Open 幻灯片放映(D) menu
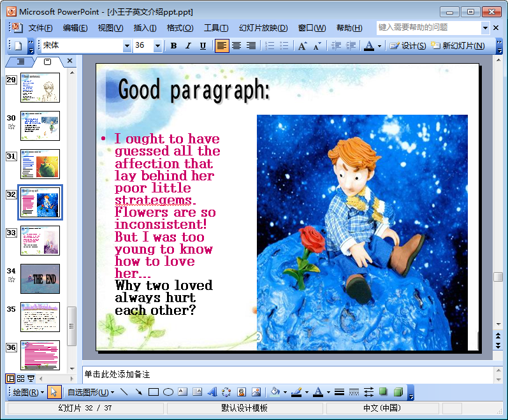Viewport: 508px width, 420px height. point(263,28)
